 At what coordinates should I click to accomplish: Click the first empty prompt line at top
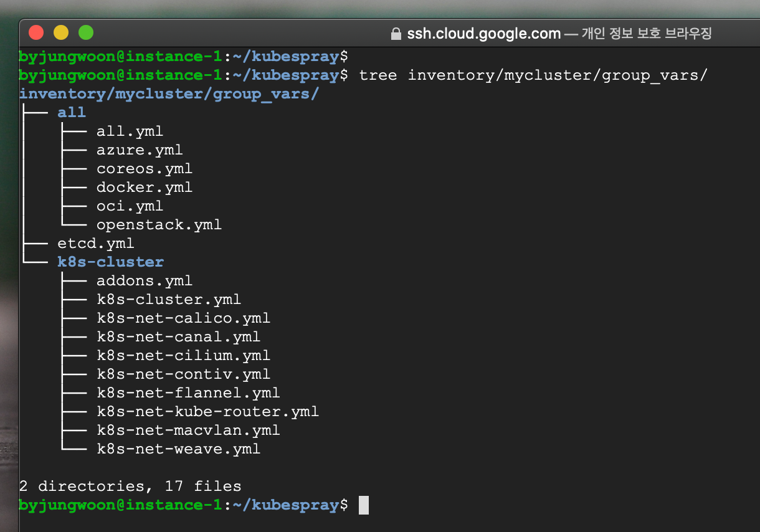pos(183,57)
